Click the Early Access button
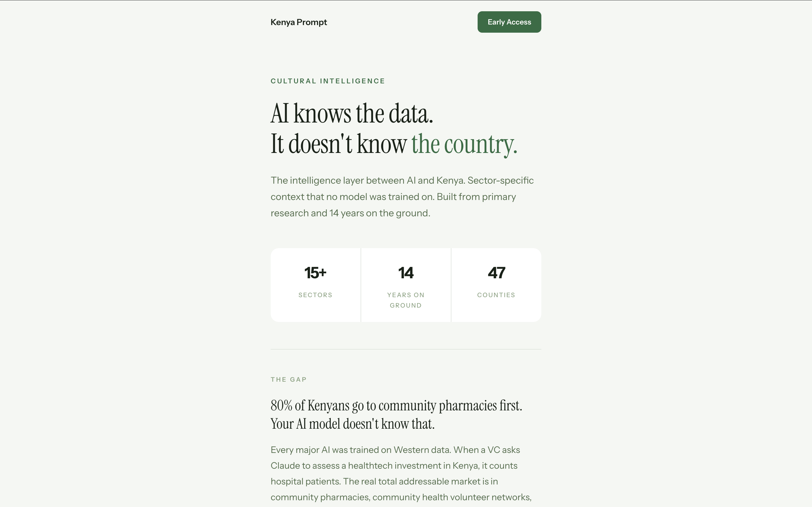The image size is (812, 507). point(509,22)
